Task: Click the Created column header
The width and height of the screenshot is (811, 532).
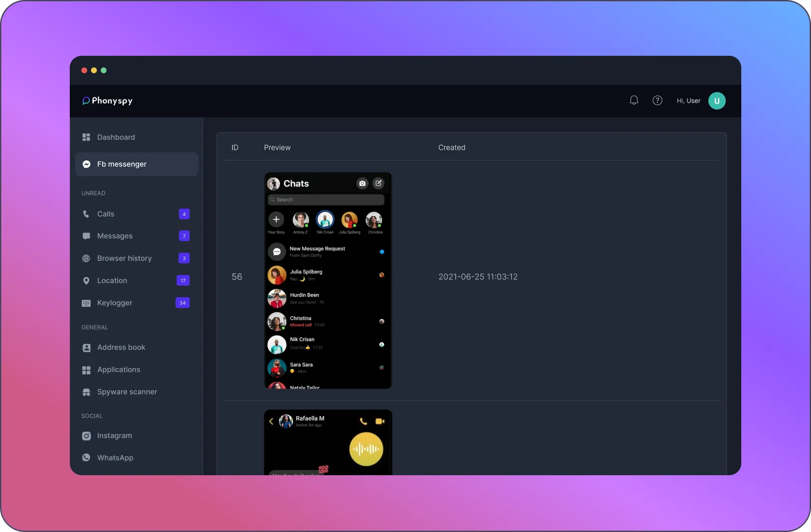Action: tap(452, 147)
